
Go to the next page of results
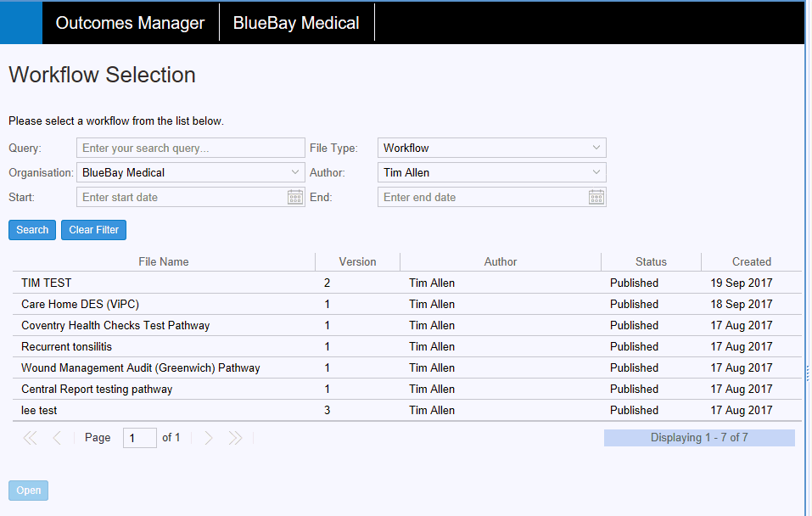point(209,438)
